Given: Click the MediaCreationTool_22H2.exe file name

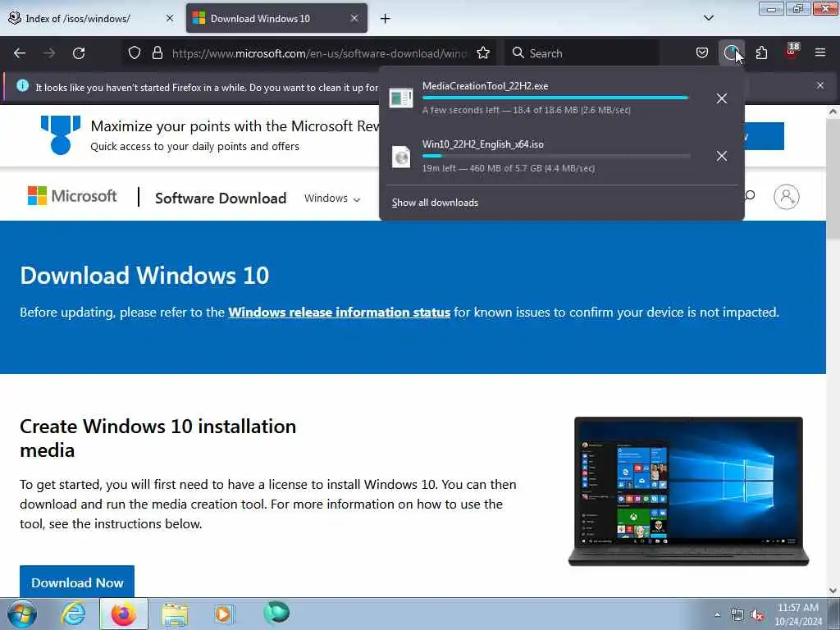Looking at the screenshot, I should click(x=486, y=86).
